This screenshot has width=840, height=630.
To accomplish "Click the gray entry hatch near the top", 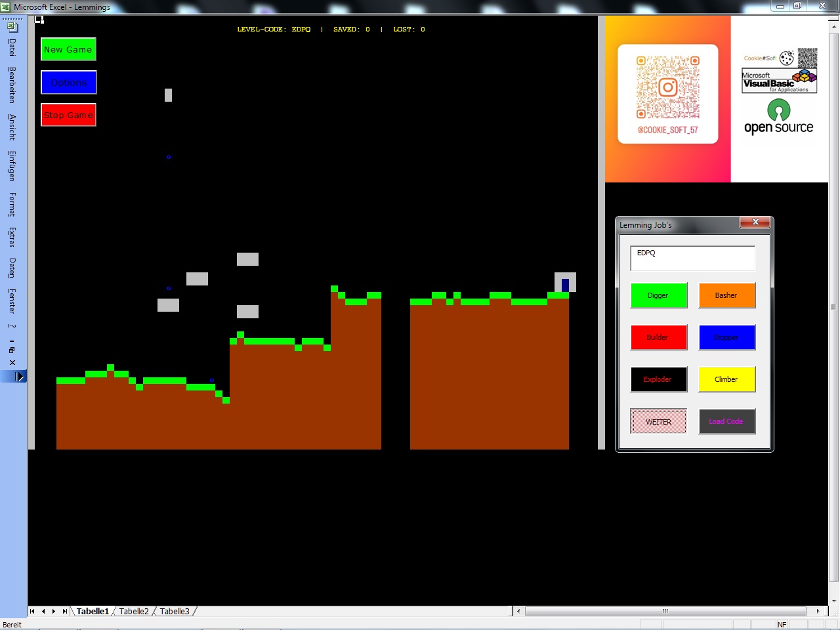I will coord(168,95).
